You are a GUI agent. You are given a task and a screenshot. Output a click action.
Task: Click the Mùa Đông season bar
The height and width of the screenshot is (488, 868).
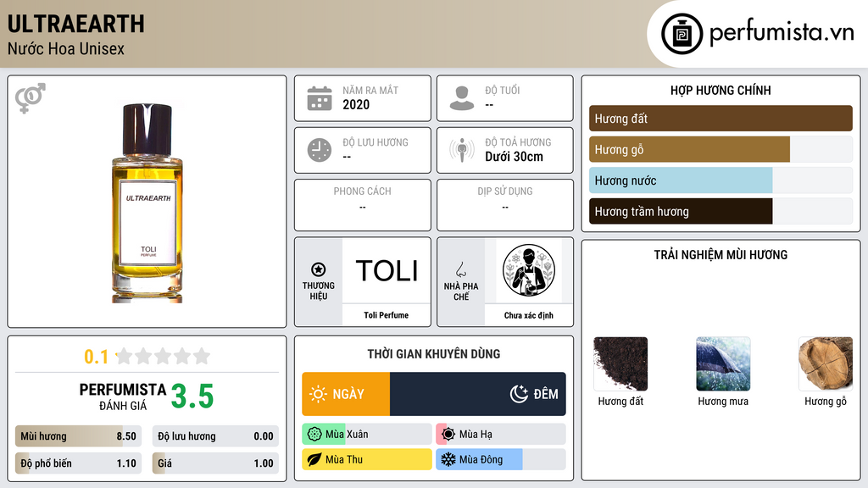500,459
